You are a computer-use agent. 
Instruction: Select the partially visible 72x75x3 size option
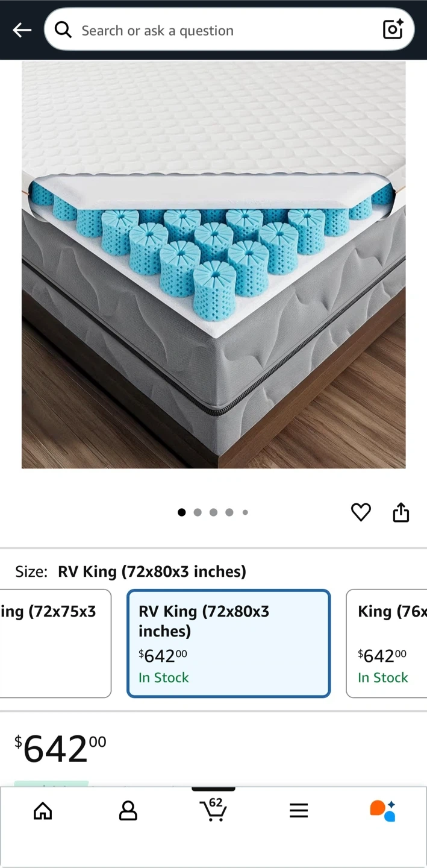click(55, 643)
